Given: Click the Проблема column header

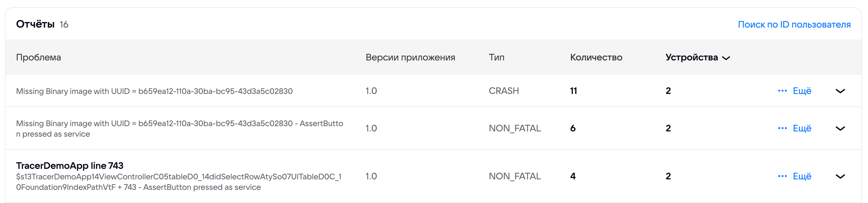Looking at the screenshot, I should click(x=38, y=57).
